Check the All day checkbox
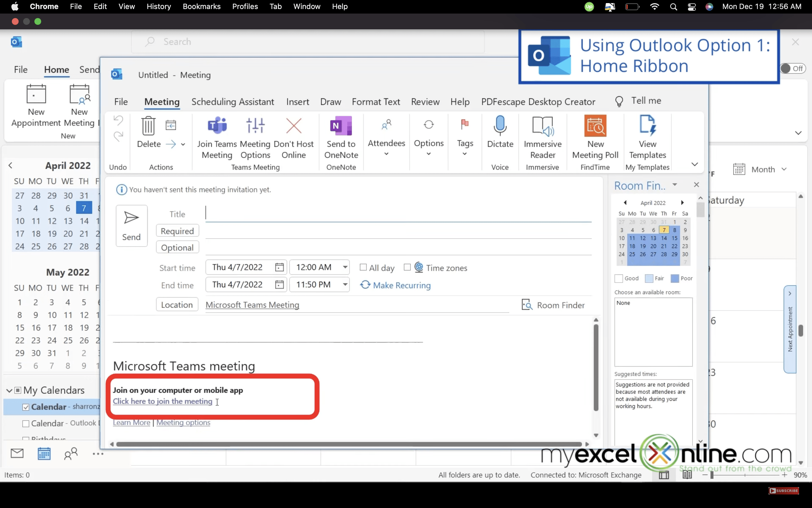 363,267
